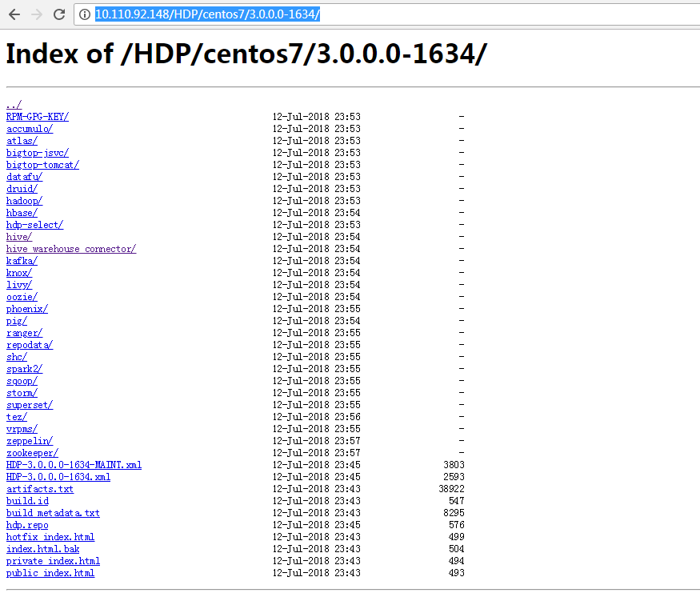Click file size value 3803

tap(454, 465)
